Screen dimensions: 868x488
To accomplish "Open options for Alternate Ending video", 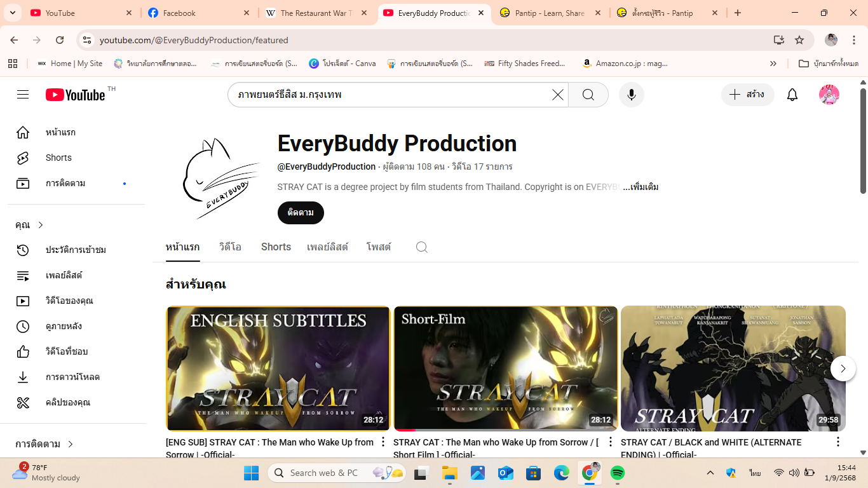I will [x=838, y=442].
